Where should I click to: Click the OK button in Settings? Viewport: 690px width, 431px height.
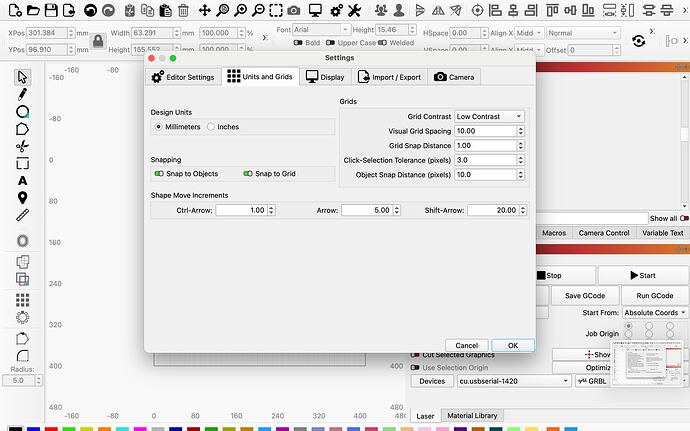[x=512, y=345]
